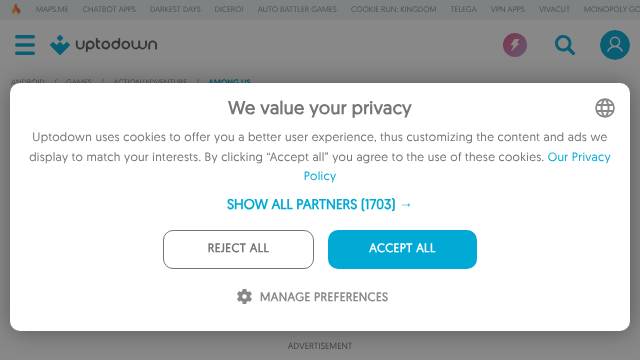Select Auto Battler Games in top bar

point(297,9)
